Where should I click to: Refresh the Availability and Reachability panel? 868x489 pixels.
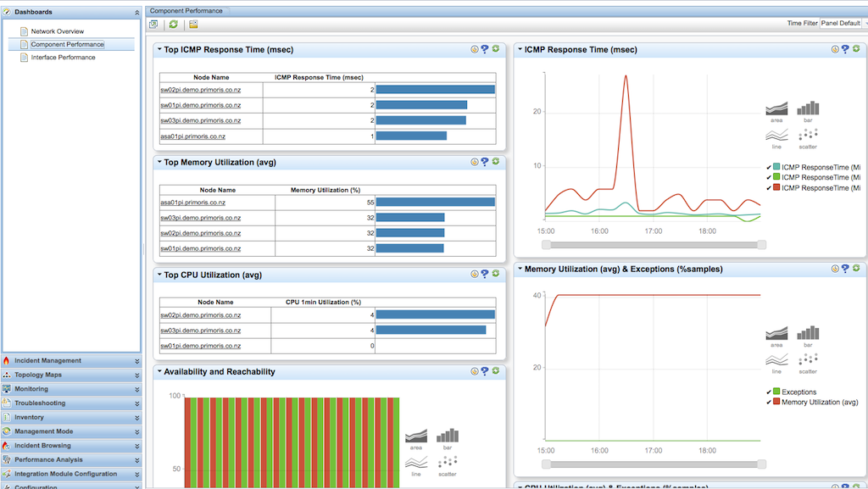click(x=496, y=371)
